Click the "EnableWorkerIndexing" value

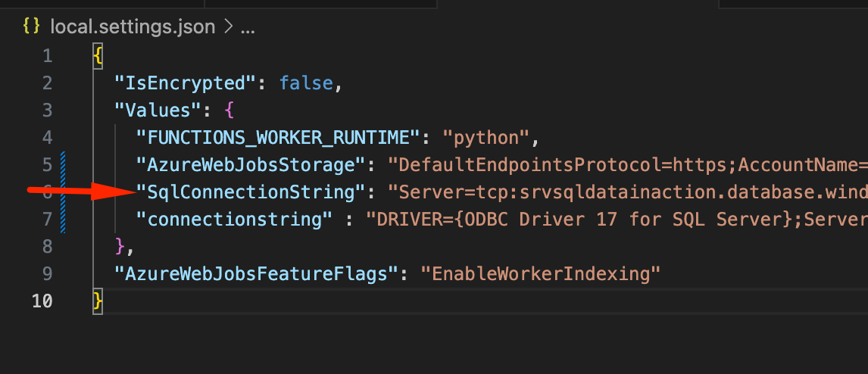coord(541,274)
